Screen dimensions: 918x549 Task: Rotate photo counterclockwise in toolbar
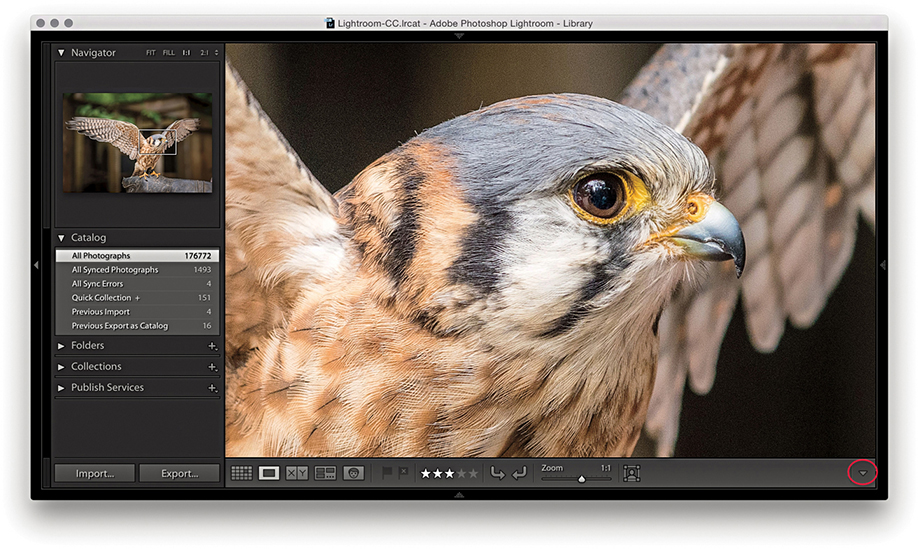tap(497, 473)
